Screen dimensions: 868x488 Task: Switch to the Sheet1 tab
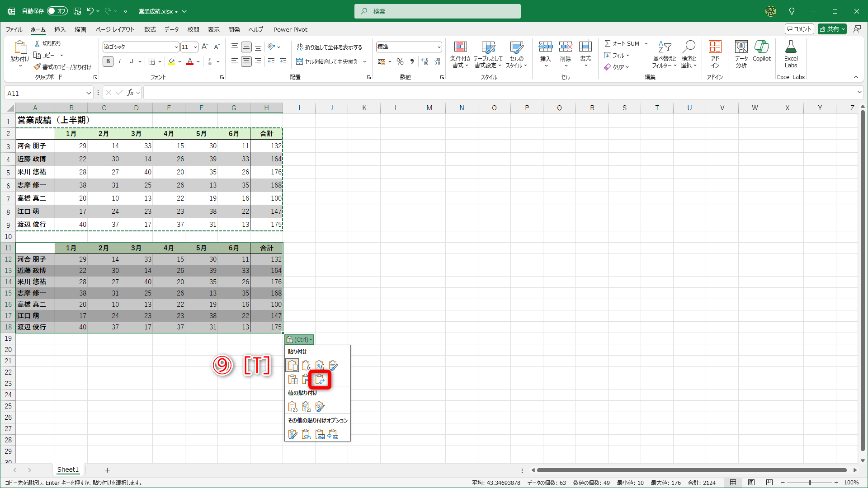click(68, 469)
